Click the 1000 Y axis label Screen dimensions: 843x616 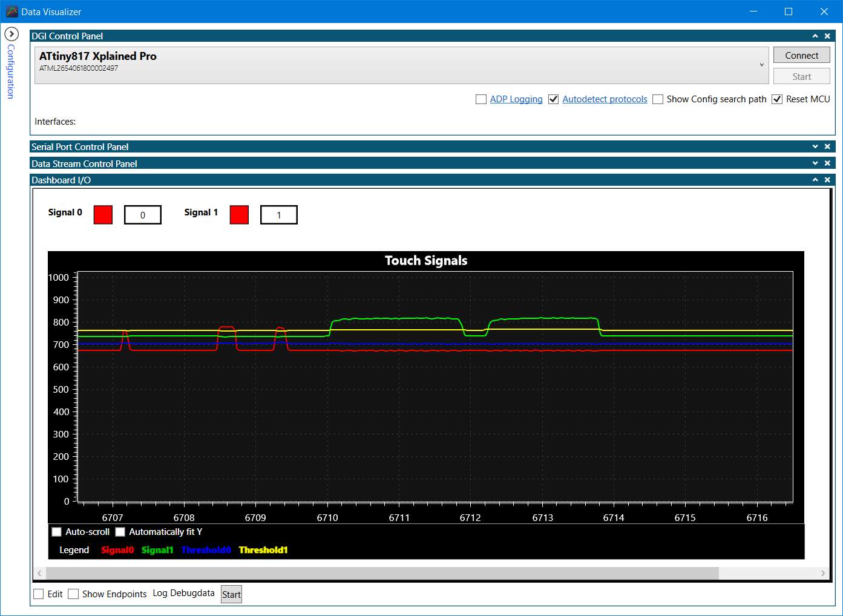[59, 278]
